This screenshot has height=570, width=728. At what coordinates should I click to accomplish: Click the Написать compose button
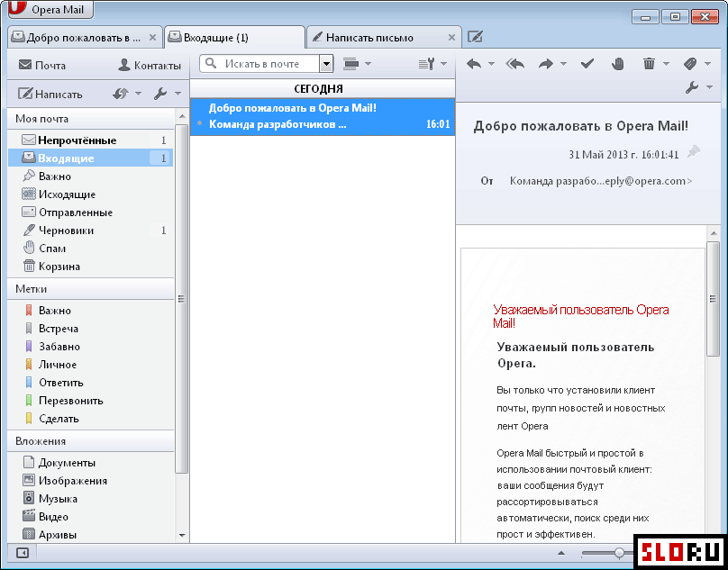(x=50, y=95)
